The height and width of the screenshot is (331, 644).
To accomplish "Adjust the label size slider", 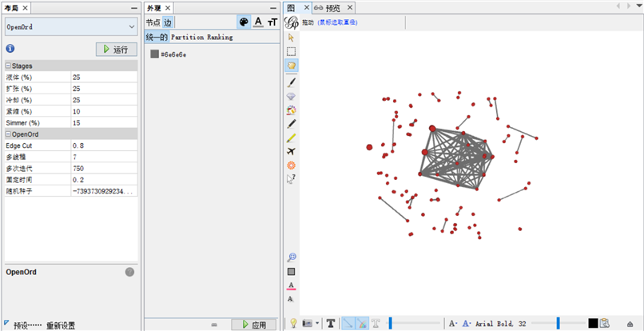I will click(559, 323).
